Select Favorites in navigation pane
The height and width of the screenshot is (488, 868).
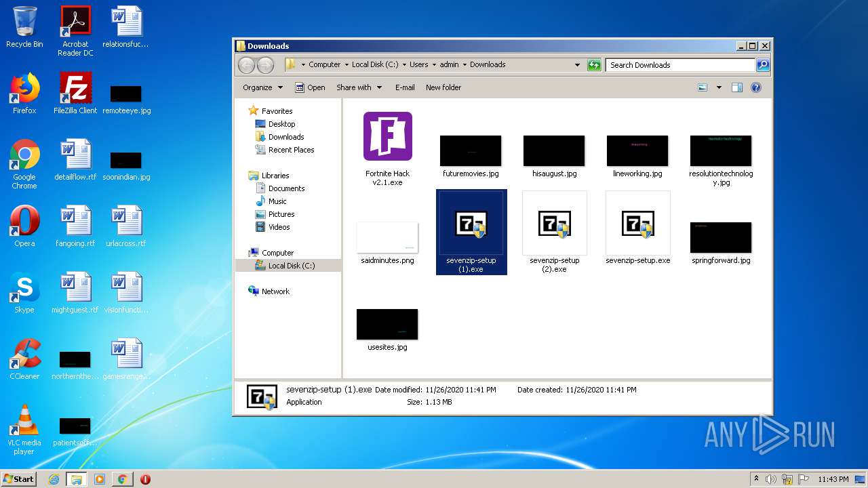[271, 111]
